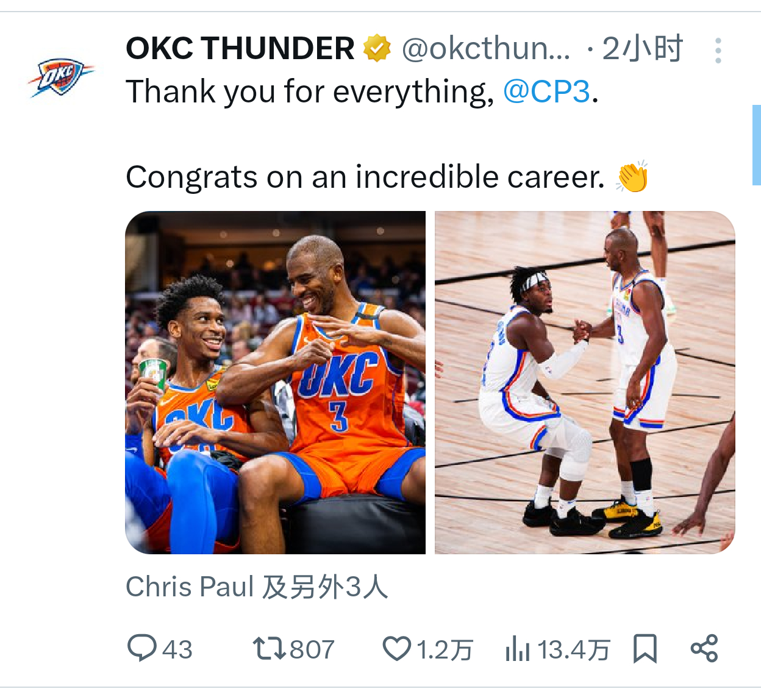
Task: Bookmark this tweet
Action: 645,648
